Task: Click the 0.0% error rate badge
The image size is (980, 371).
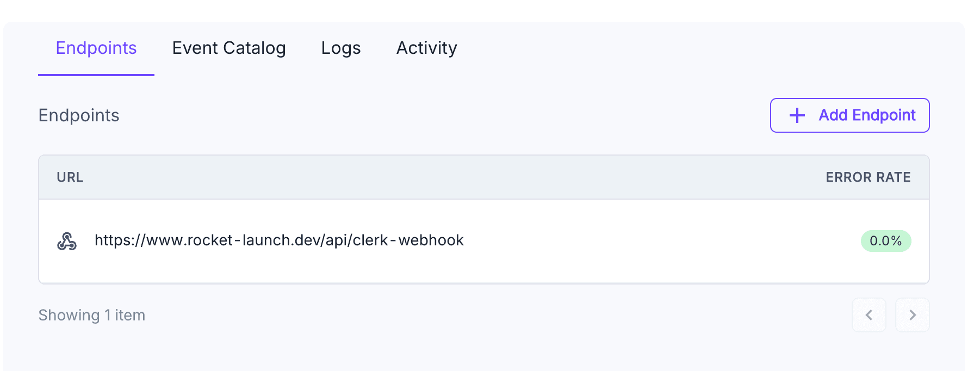Action: (x=885, y=241)
